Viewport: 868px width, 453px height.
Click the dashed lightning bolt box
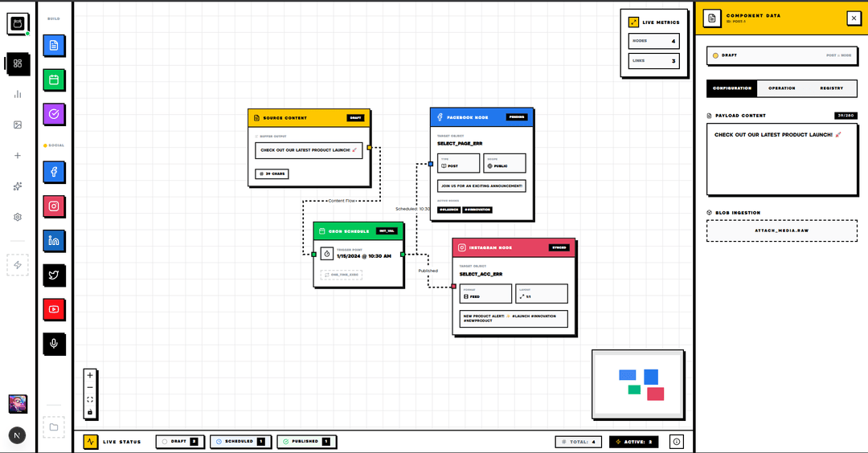pos(18,265)
